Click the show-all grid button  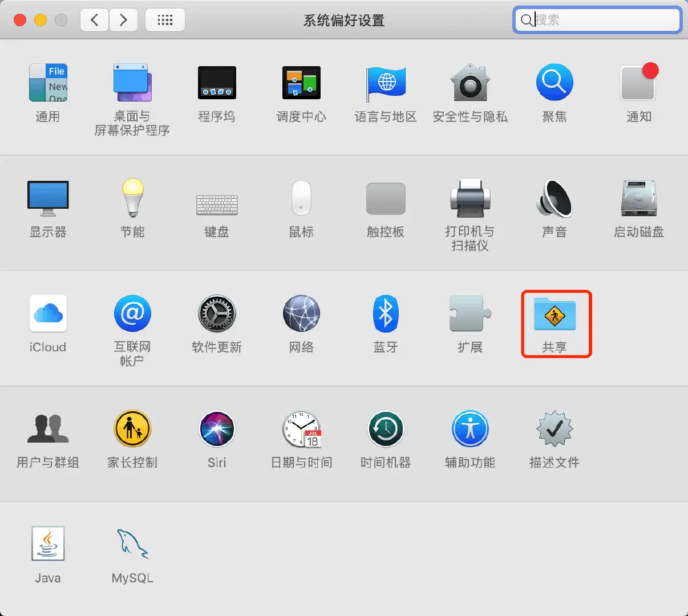(x=165, y=21)
